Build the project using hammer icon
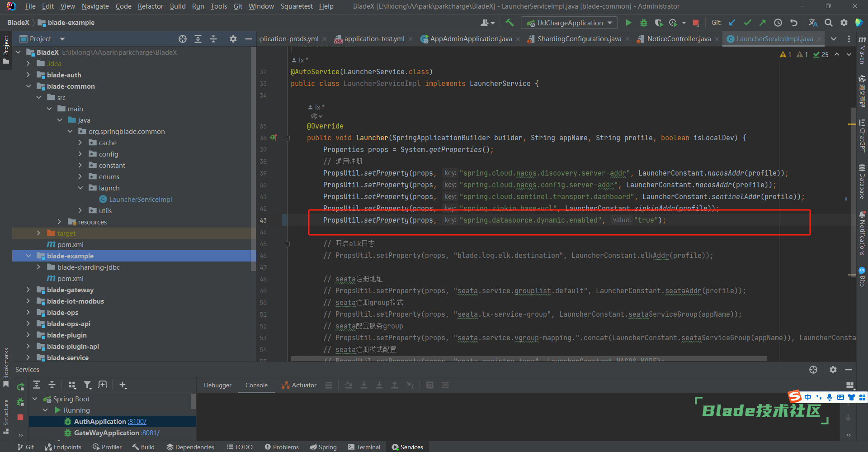This screenshot has width=868, height=452. point(510,23)
